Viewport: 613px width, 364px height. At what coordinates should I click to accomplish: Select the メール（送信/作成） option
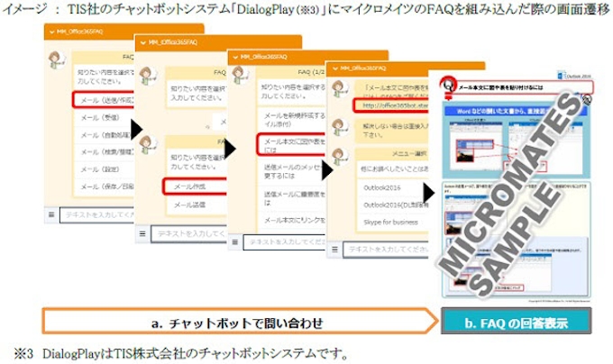pos(101,99)
